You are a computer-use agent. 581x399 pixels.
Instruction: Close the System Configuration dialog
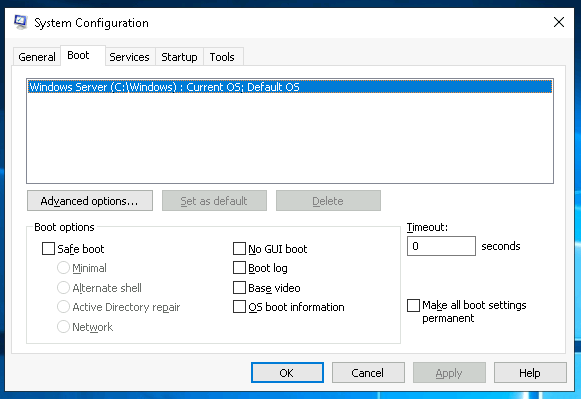(559, 22)
